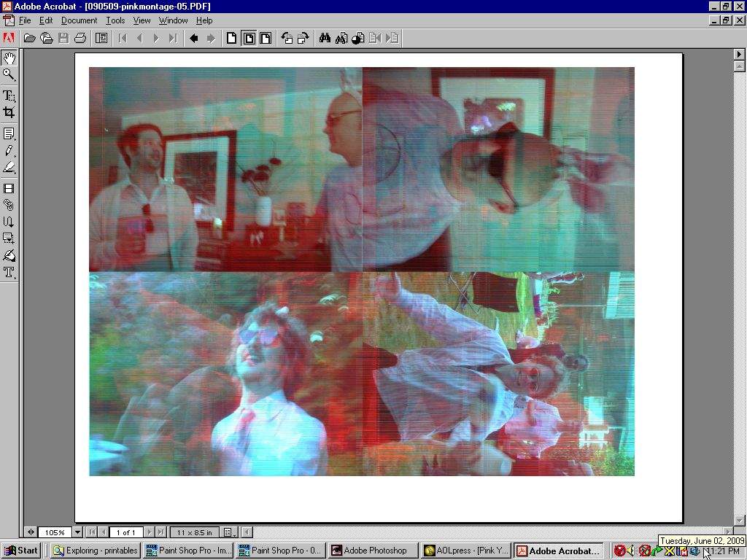This screenshot has width=747, height=560.
Task: Toggle Fit in Window view mode
Action: [249, 38]
